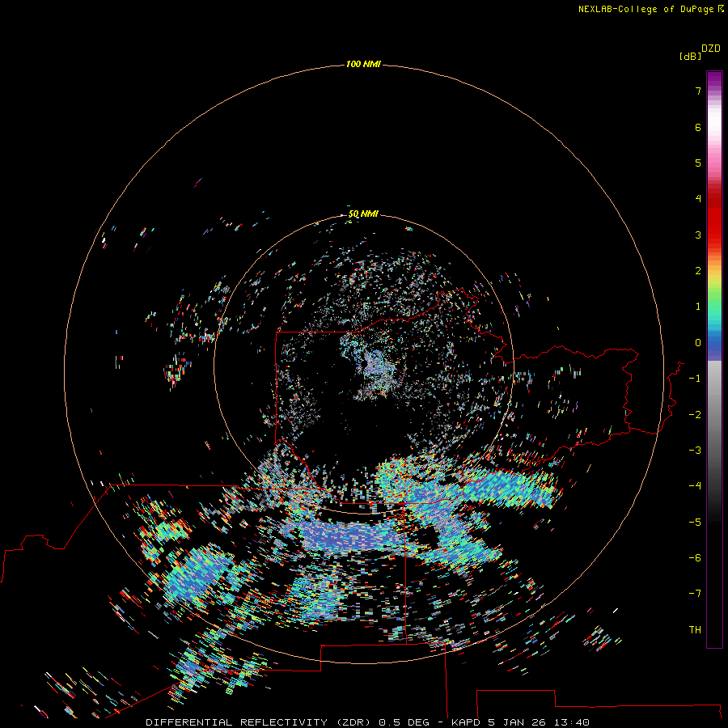Click the -5 value on the dB scale
The height and width of the screenshot is (728, 728).
(x=695, y=523)
